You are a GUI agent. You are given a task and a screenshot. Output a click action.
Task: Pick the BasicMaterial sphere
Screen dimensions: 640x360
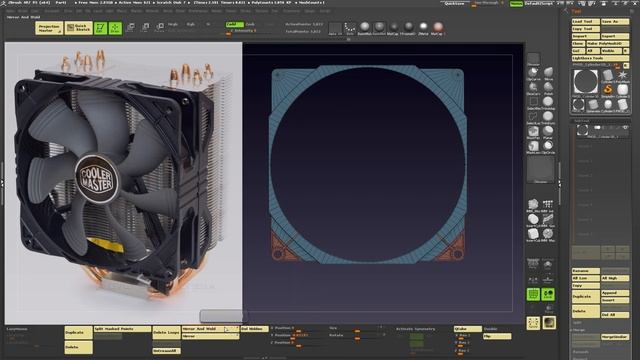tap(364, 28)
